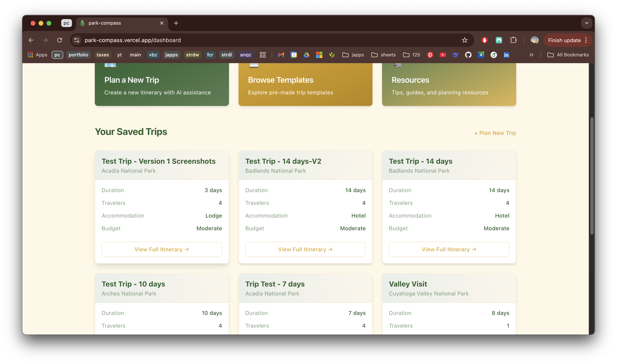Image resolution: width=617 pixels, height=364 pixels.
Task: Open the main bookmark group
Action: coord(135,55)
